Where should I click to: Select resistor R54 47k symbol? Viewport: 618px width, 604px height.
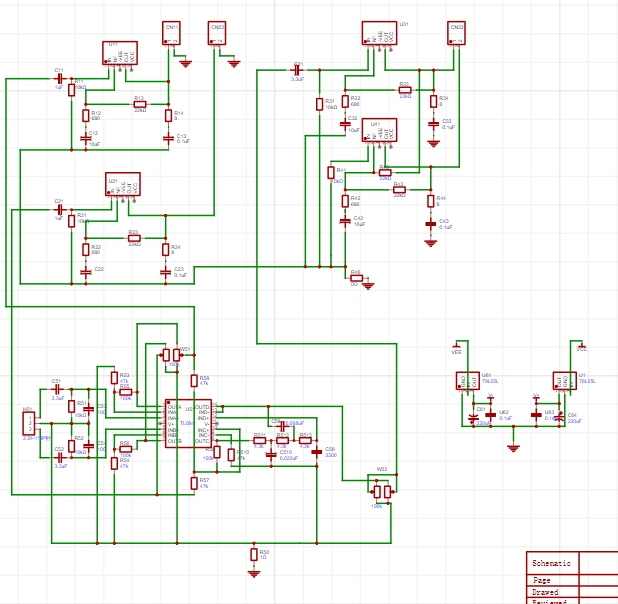tap(114, 463)
